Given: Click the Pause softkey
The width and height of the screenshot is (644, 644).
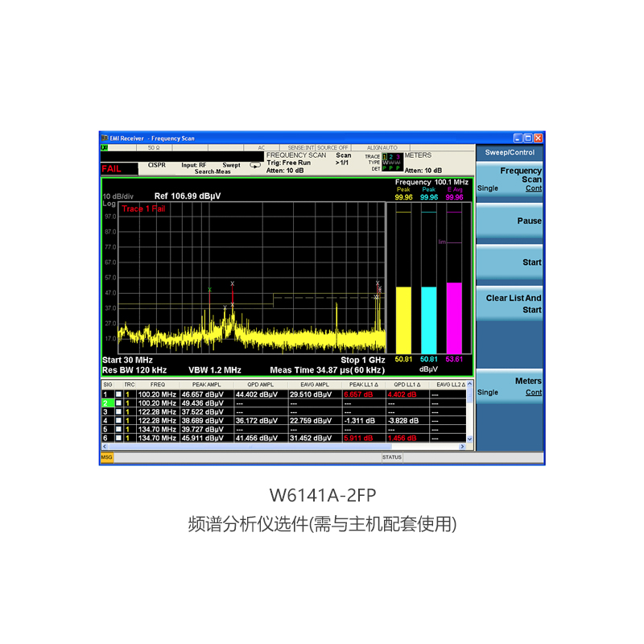Looking at the screenshot, I should [510, 221].
